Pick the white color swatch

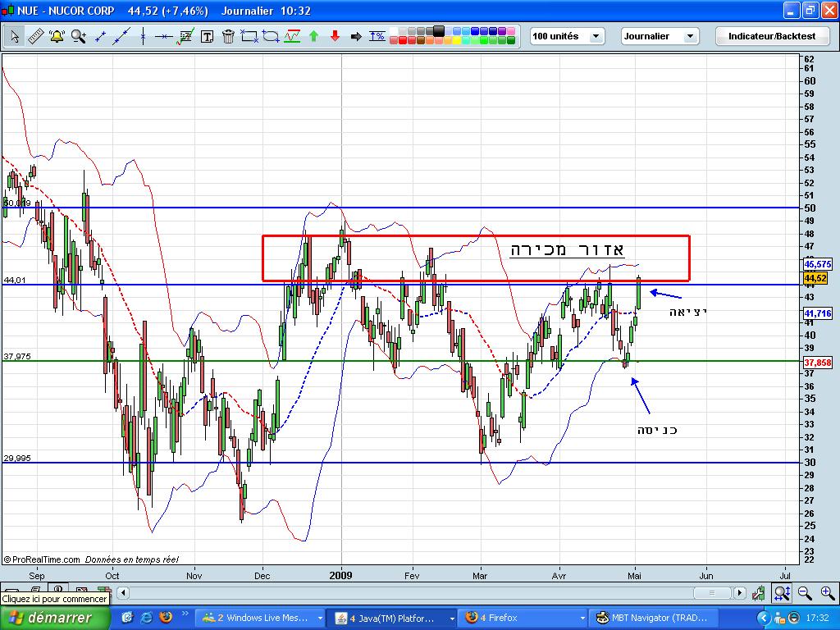[x=395, y=32]
